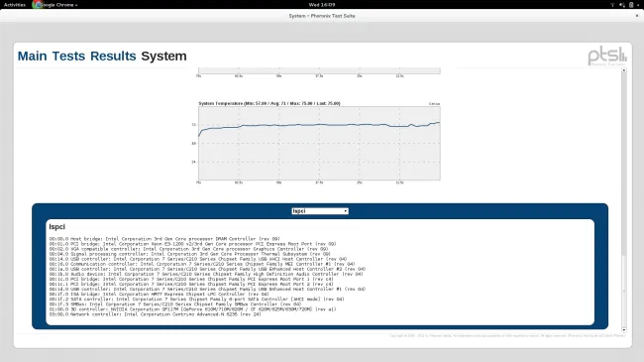Open the Wi-Fi network icon in top bar
The image size is (644, 362).
(x=612, y=5)
